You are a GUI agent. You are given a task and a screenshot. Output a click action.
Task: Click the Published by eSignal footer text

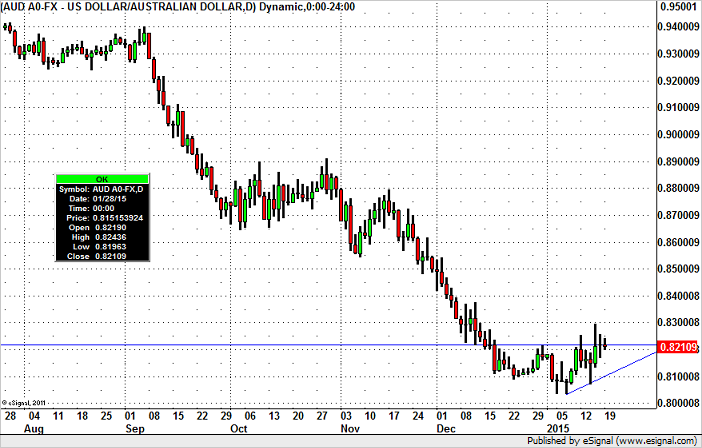coord(612,441)
